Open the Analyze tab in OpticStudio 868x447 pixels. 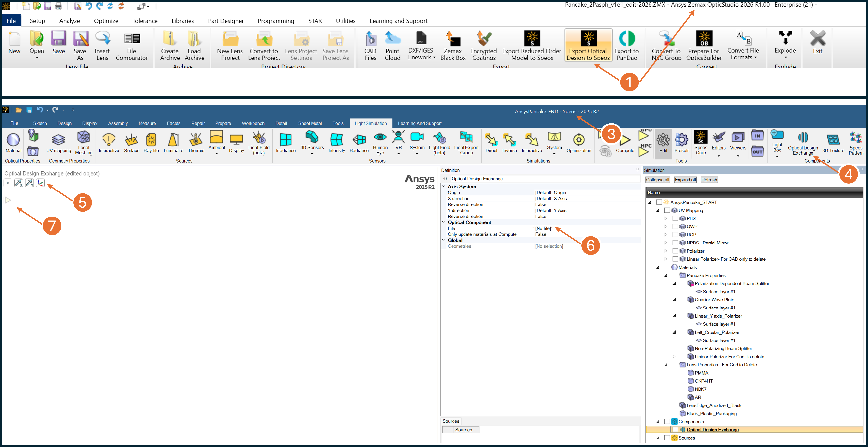tap(69, 21)
